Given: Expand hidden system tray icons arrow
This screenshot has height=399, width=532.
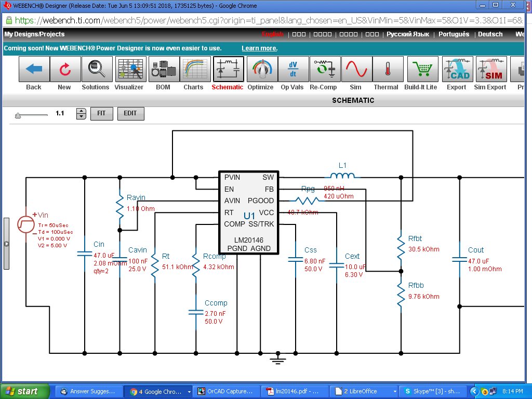Looking at the screenshot, I should click(x=474, y=392).
